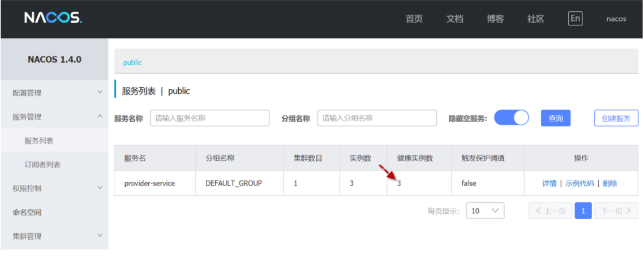
Task: Open the 首页 nav item
Action: pyautogui.click(x=414, y=19)
